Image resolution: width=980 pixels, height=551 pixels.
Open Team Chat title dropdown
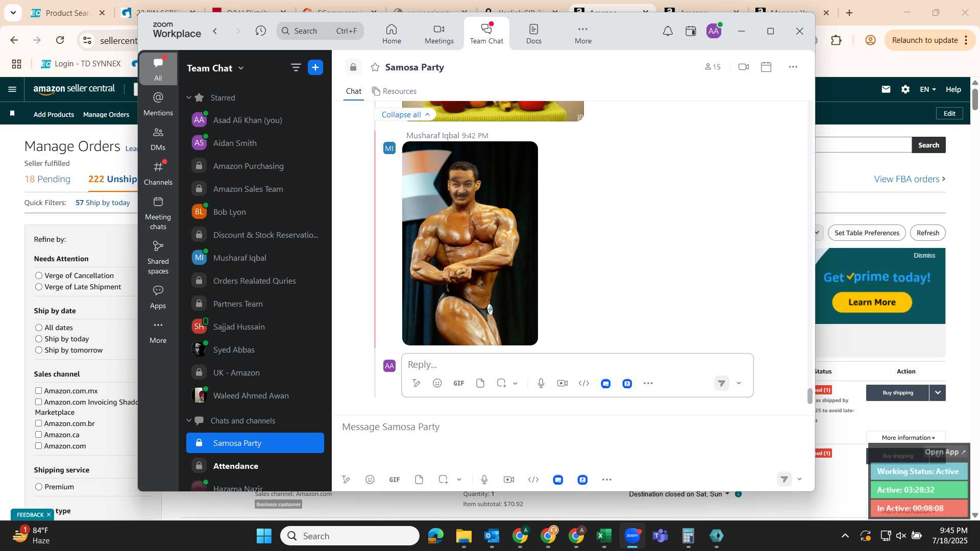pos(215,68)
